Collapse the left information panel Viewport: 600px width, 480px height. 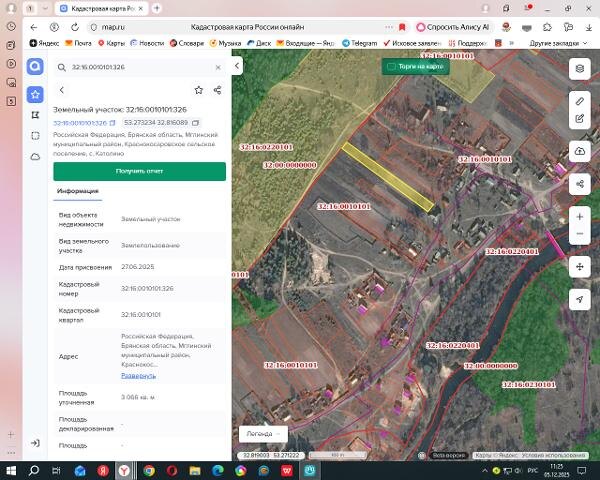(237, 66)
